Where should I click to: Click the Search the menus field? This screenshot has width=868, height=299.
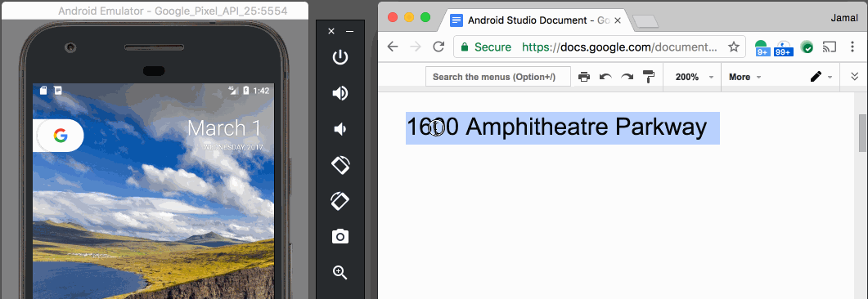click(497, 77)
